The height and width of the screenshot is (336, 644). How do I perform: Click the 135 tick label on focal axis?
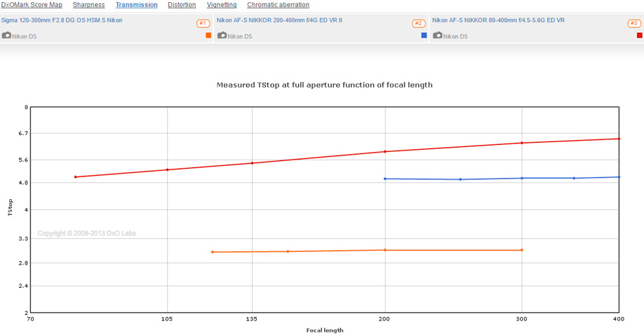click(x=252, y=318)
